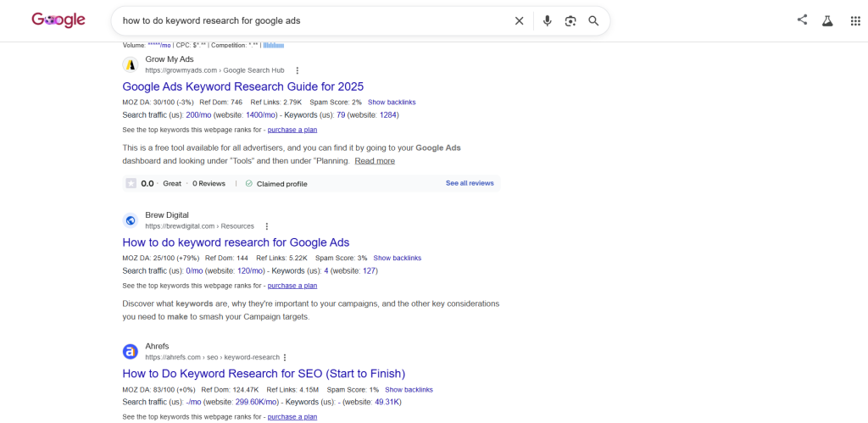Screen dimensions: 868x423
Task: Click purchase a plan under Grow My Ads
Action: [292, 130]
